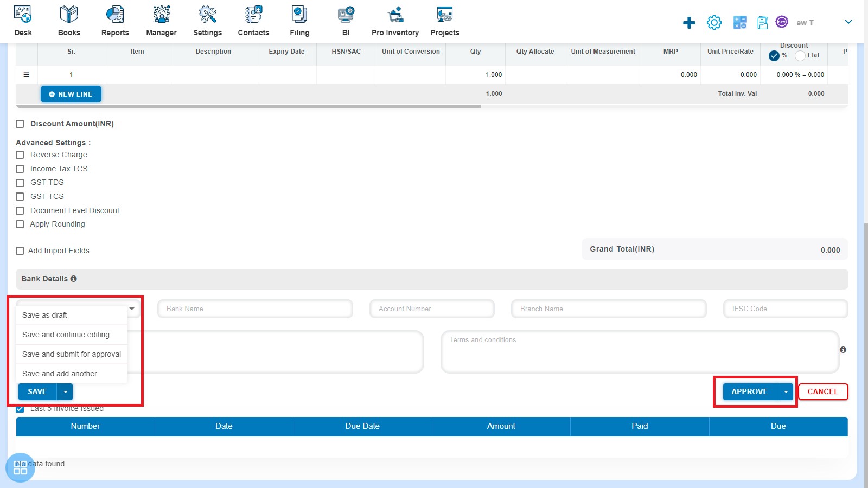Click the info icon beside Terms and conditions
868x488 pixels.
pos(843,350)
